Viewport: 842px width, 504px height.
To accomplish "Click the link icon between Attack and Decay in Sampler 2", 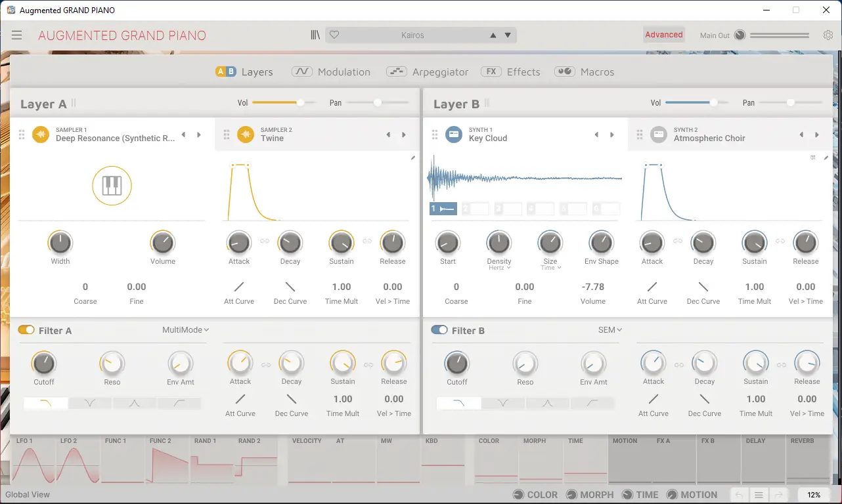I will pyautogui.click(x=265, y=241).
